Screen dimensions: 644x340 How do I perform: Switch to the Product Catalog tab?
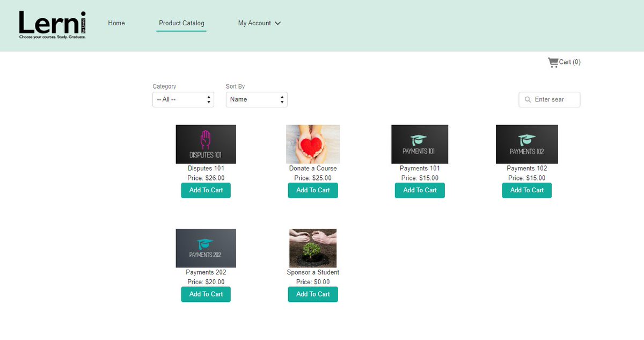pyautogui.click(x=181, y=23)
